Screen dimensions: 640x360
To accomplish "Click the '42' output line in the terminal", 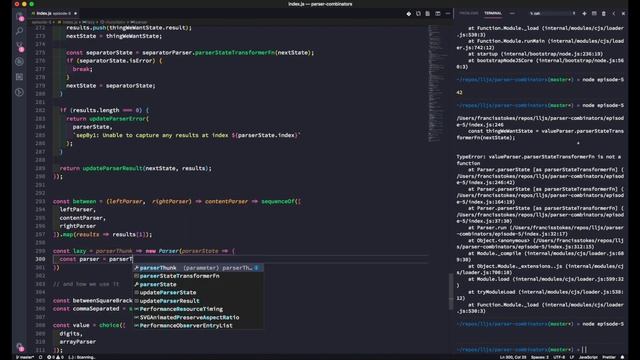I will point(460,93).
